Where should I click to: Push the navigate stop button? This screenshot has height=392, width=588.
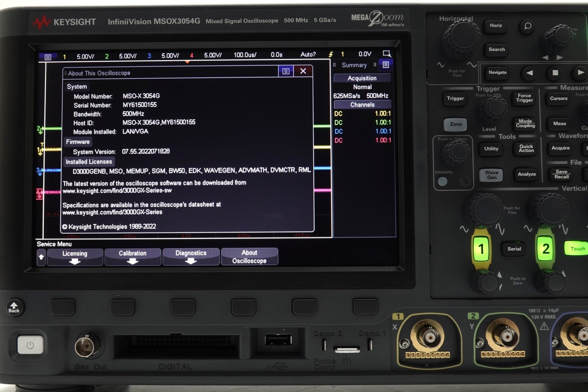[555, 73]
